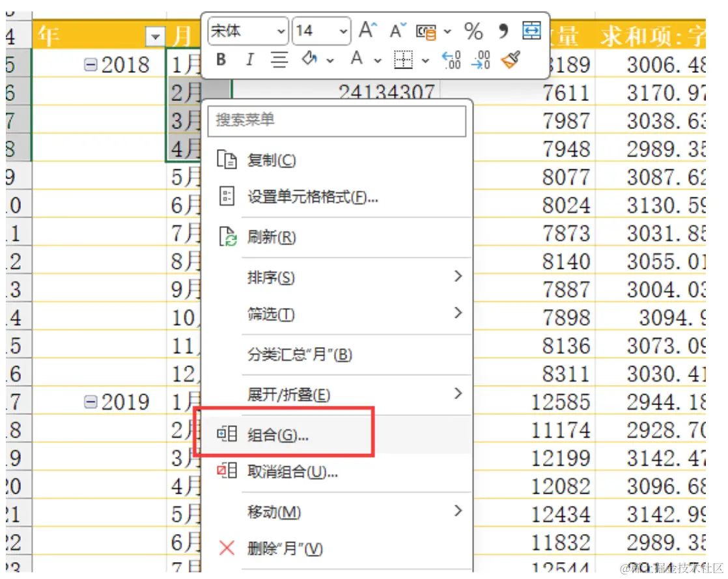Toggle bold in the mini toolbar
The width and height of the screenshot is (728, 579).
click(221, 59)
